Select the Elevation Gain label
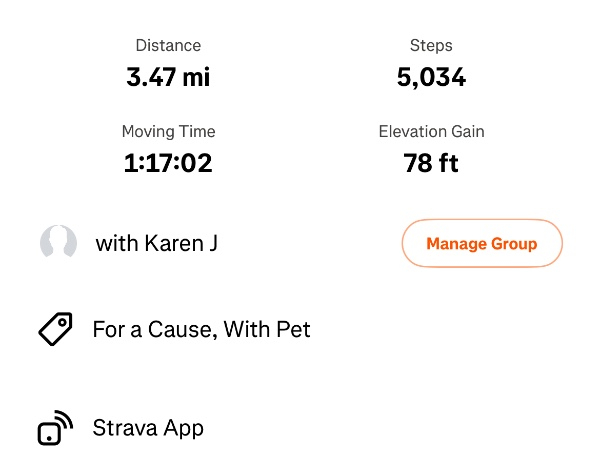Viewport: 600px width, 450px height. 431,132
